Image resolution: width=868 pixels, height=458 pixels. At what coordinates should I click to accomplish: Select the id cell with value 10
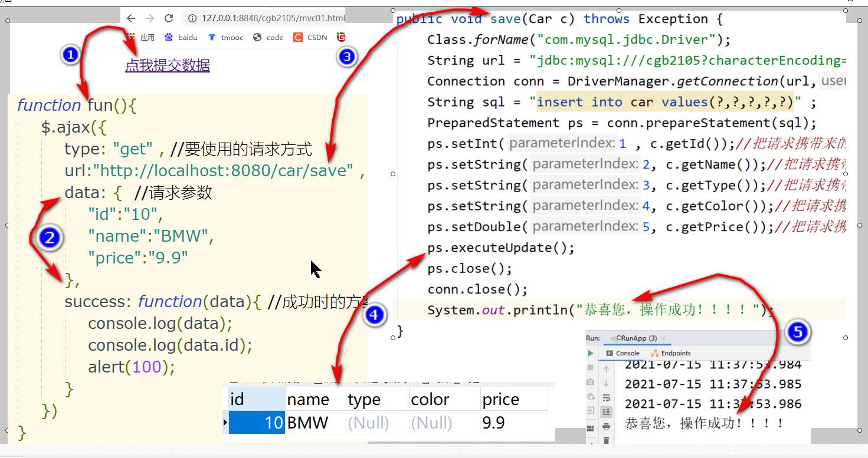257,423
